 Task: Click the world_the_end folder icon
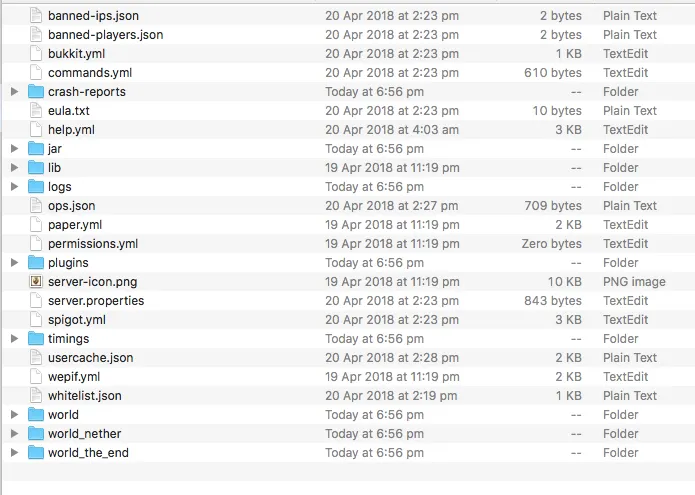tap(36, 453)
